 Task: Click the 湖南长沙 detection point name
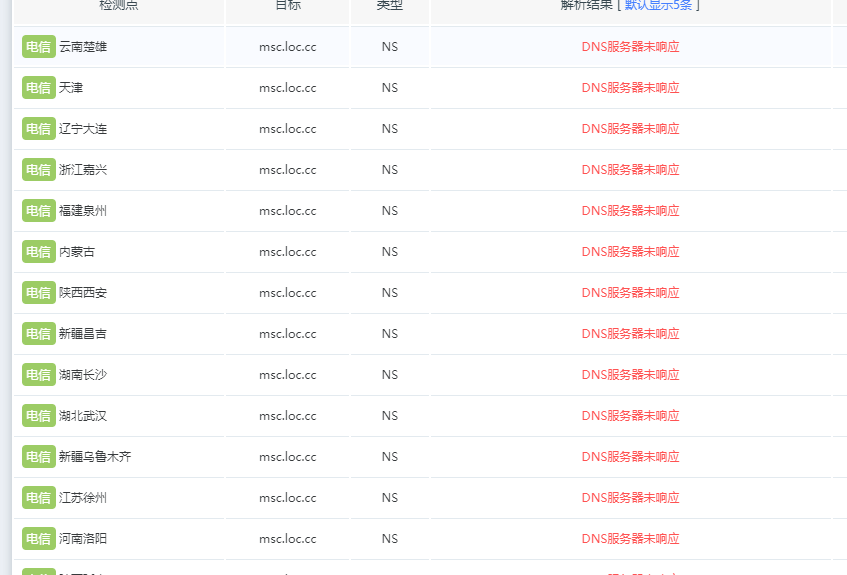[x=83, y=375]
